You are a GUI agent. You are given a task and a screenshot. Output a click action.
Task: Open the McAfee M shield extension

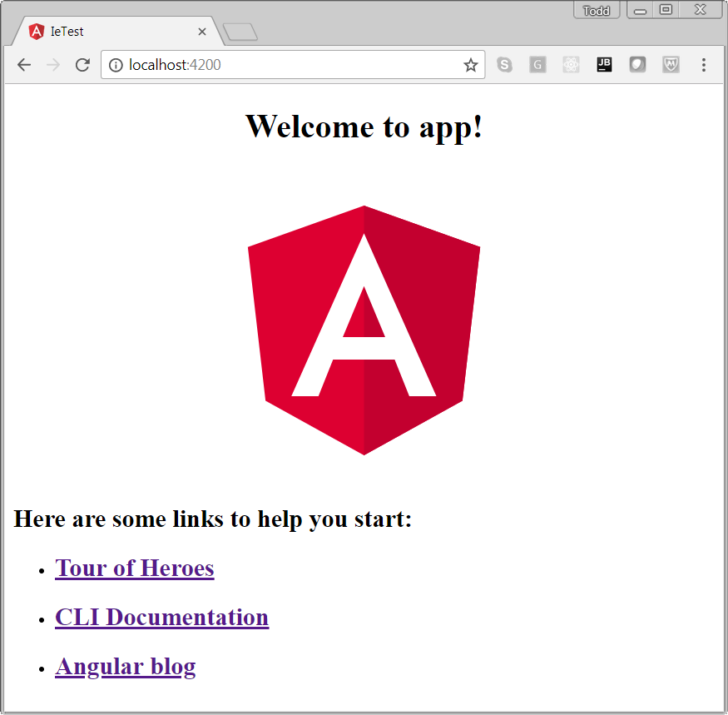[671, 65]
